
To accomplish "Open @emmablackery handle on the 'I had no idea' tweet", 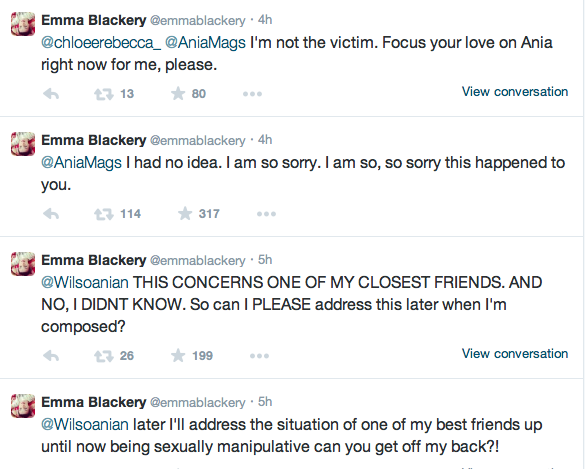I will point(198,141).
